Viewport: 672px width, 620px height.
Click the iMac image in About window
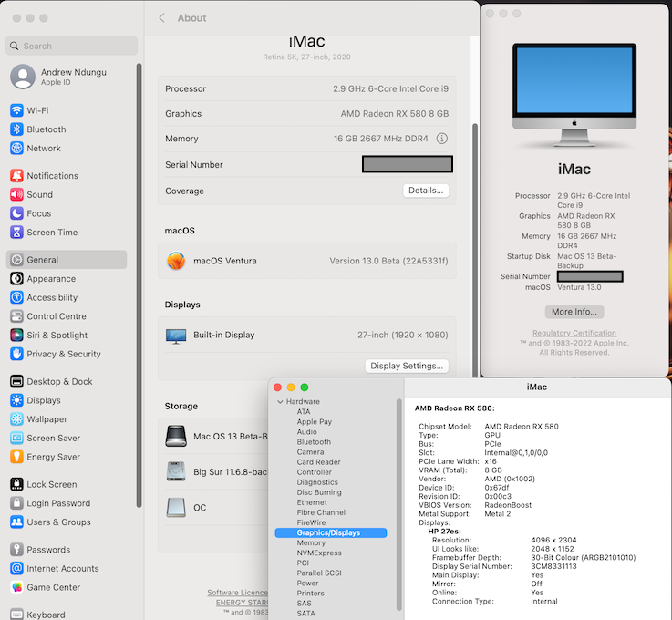click(574, 95)
